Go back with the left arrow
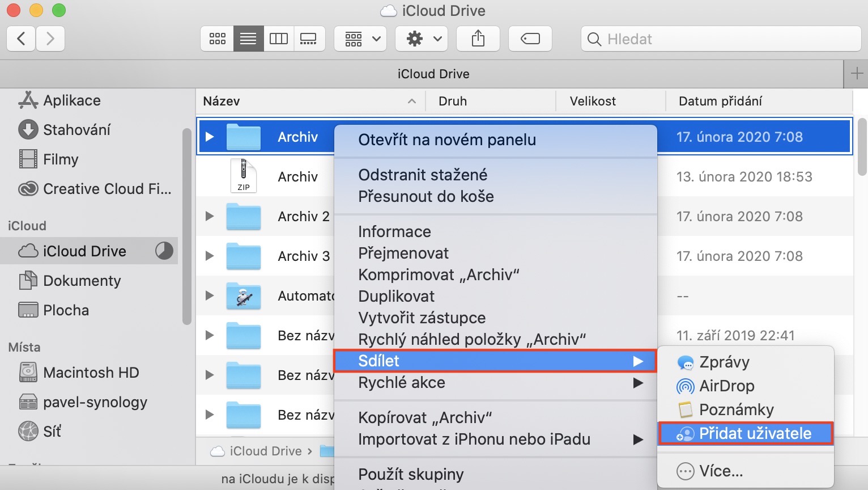Screen dimensions: 868x490 pos(22,39)
